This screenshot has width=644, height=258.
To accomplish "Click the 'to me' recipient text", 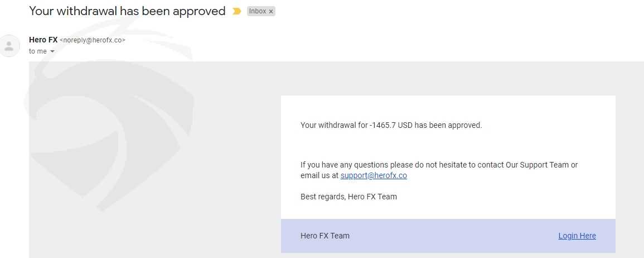I will (38, 51).
